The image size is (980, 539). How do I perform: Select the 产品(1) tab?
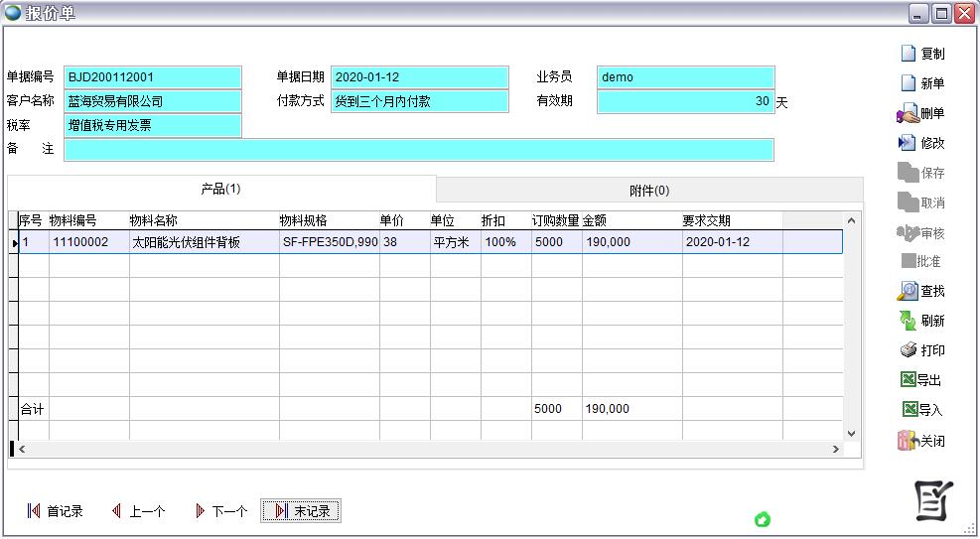[220, 189]
